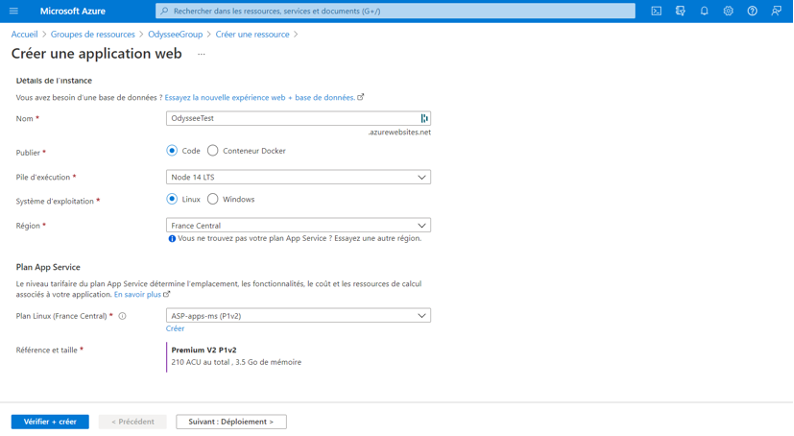This screenshot has height=436, width=794.
Task: Click 210 ACU au total memory text
Action: (236, 362)
